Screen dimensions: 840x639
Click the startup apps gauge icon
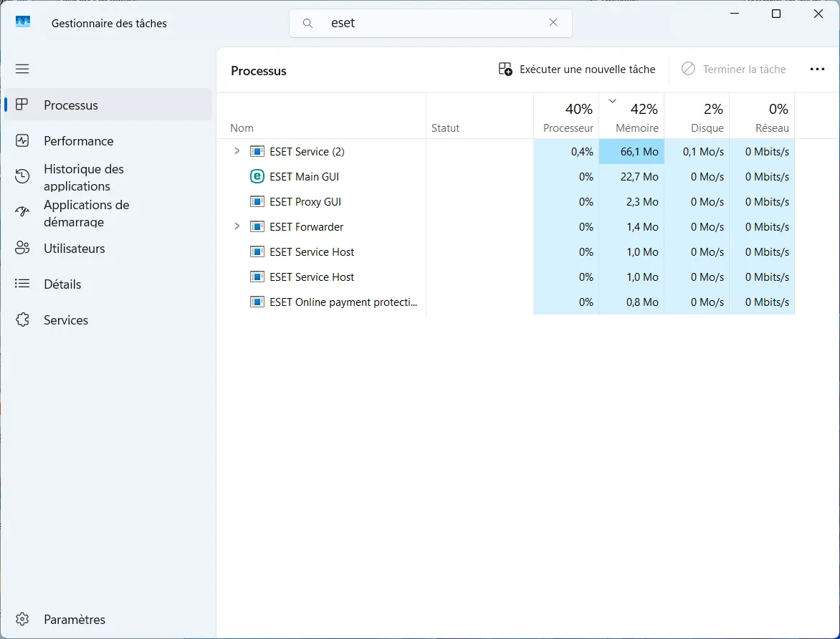tap(22, 211)
